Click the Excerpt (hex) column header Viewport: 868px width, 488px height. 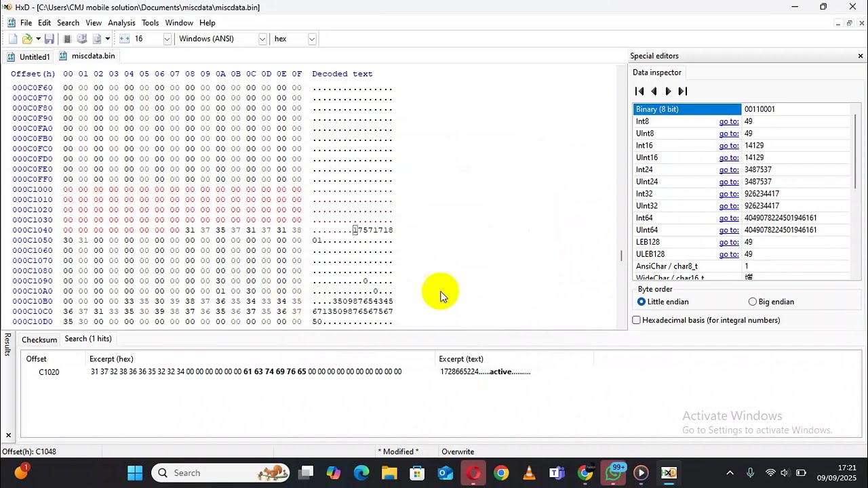260,359
